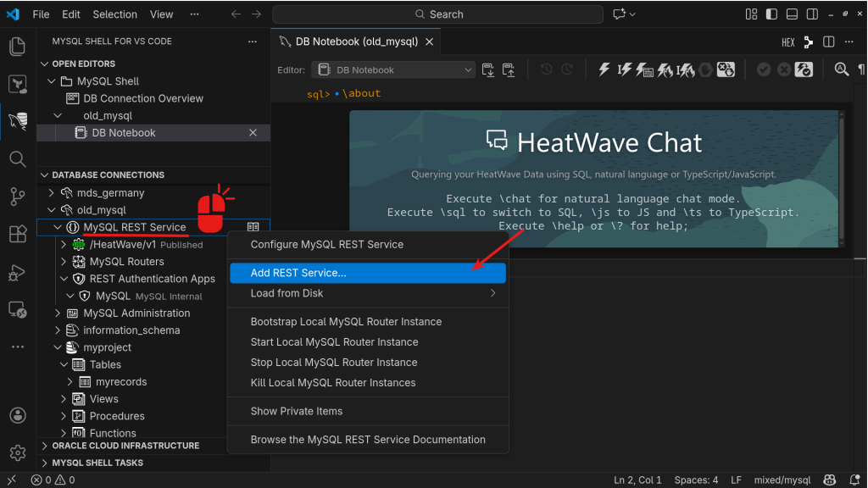Collapse the DATABASE CONNECTIONS section
Viewport: 868px width, 488px height.
pos(45,175)
